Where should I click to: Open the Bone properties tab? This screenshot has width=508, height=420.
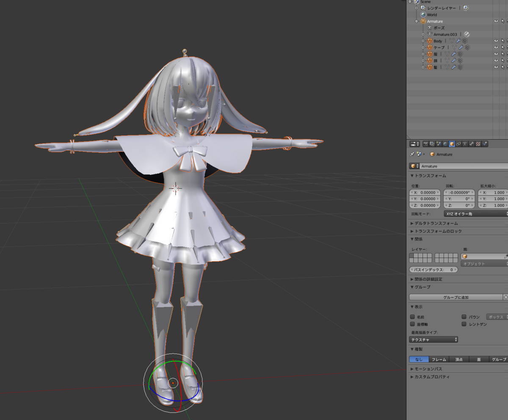pos(472,144)
